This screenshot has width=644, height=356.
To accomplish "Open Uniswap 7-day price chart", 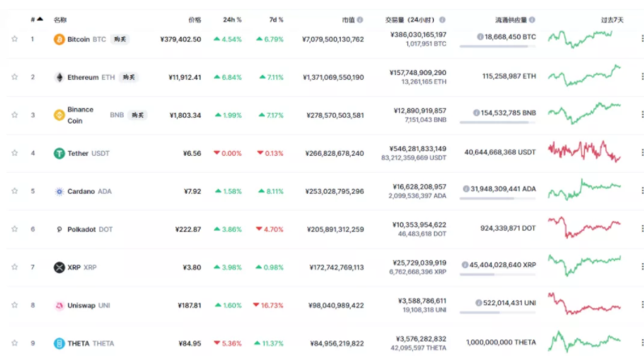I will coord(584,304).
